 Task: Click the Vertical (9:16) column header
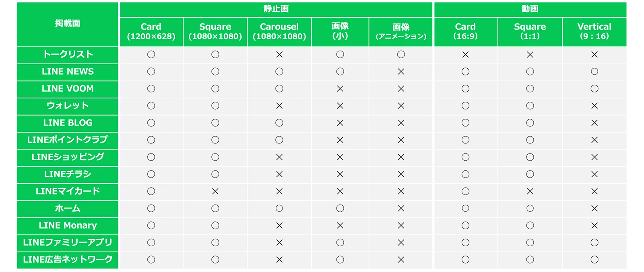pos(594,32)
